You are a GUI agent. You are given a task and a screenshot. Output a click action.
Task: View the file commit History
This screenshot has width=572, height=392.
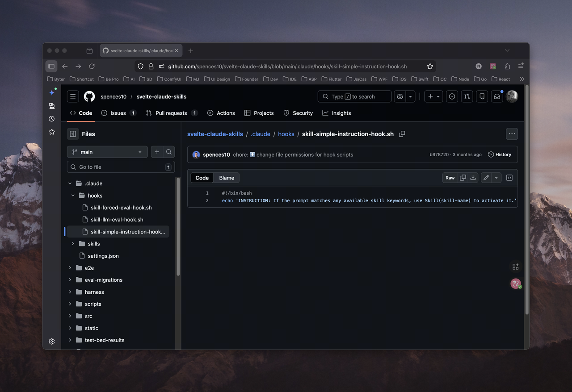click(500, 154)
